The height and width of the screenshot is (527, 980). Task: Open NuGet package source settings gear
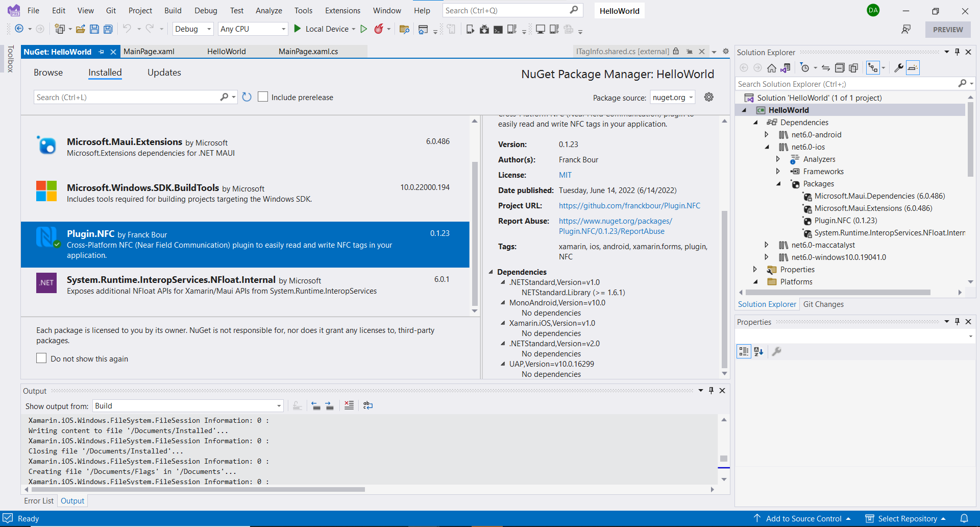(x=708, y=97)
